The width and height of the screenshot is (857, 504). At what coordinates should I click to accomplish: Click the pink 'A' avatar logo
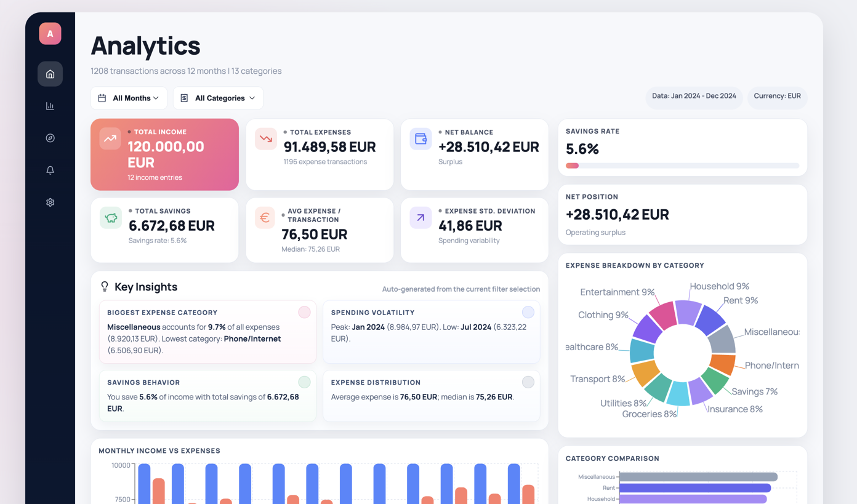click(50, 34)
